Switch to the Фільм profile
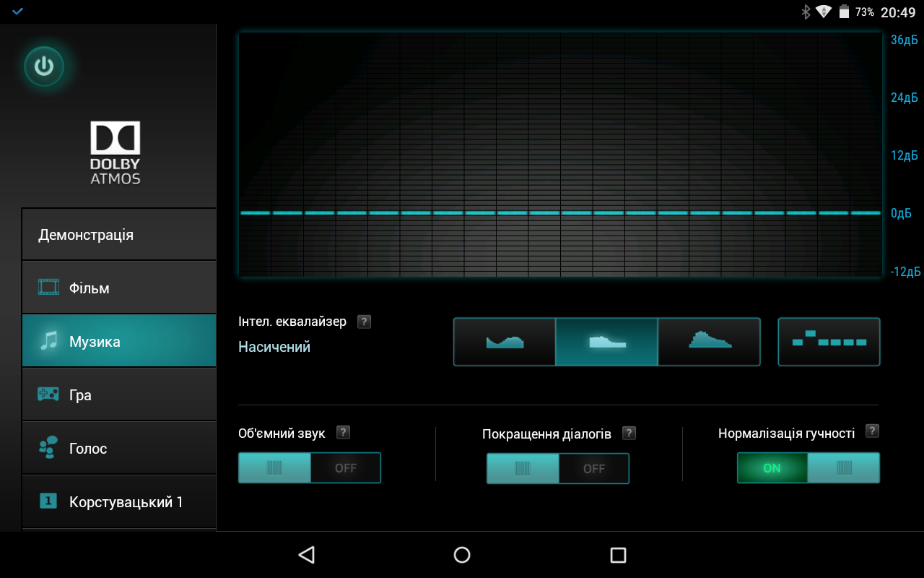Image resolution: width=924 pixels, height=578 pixels. coord(119,288)
